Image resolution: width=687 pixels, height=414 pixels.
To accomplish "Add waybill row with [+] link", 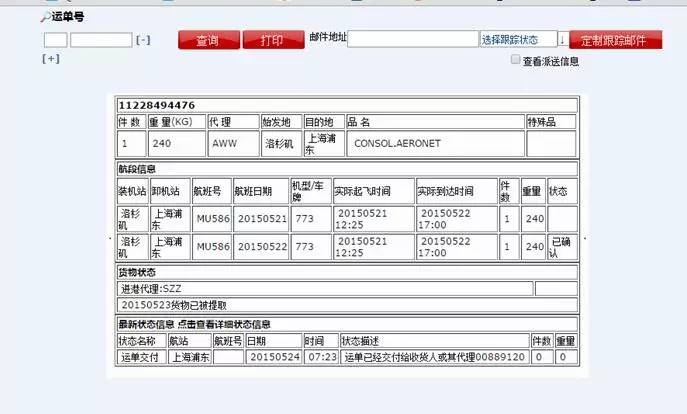I will (x=51, y=59).
